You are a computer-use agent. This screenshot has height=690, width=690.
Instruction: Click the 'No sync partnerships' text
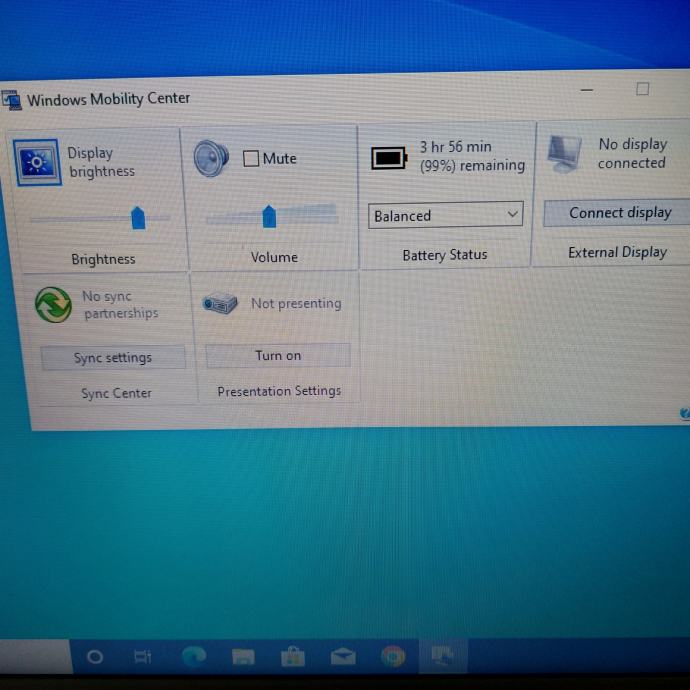120,305
